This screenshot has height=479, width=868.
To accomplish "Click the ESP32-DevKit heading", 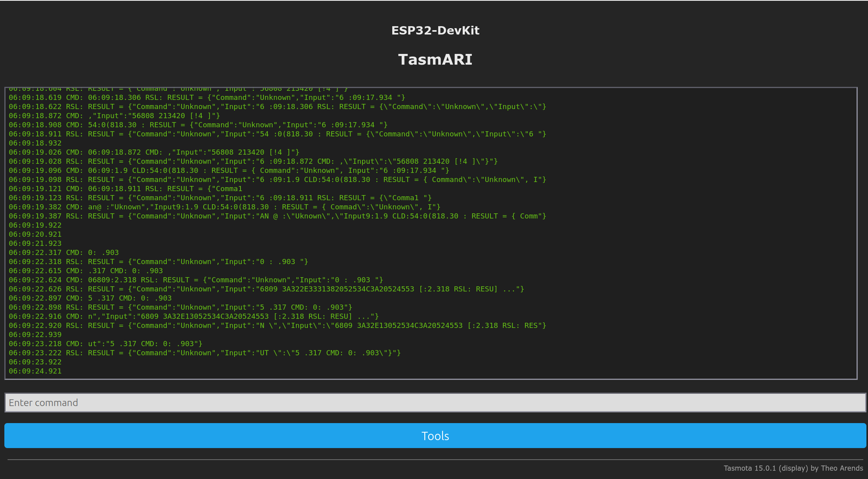I will (x=435, y=30).
